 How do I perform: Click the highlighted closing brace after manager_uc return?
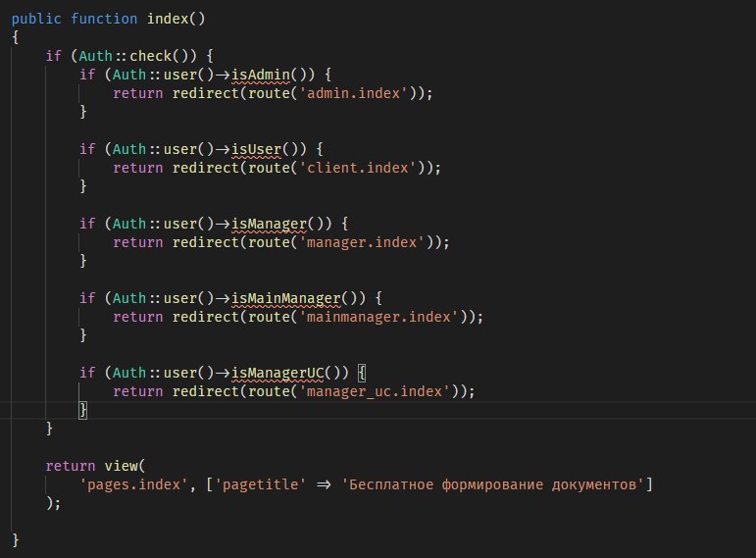[83, 410]
